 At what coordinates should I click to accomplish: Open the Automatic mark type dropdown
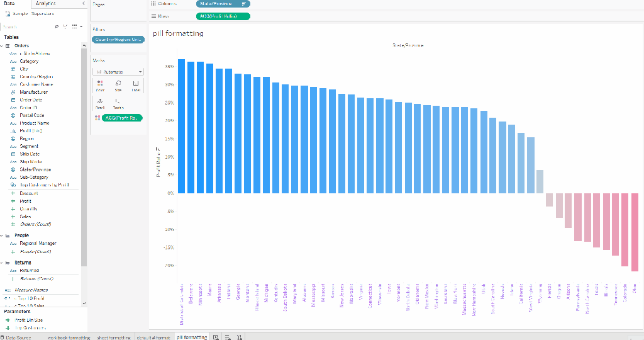point(118,72)
